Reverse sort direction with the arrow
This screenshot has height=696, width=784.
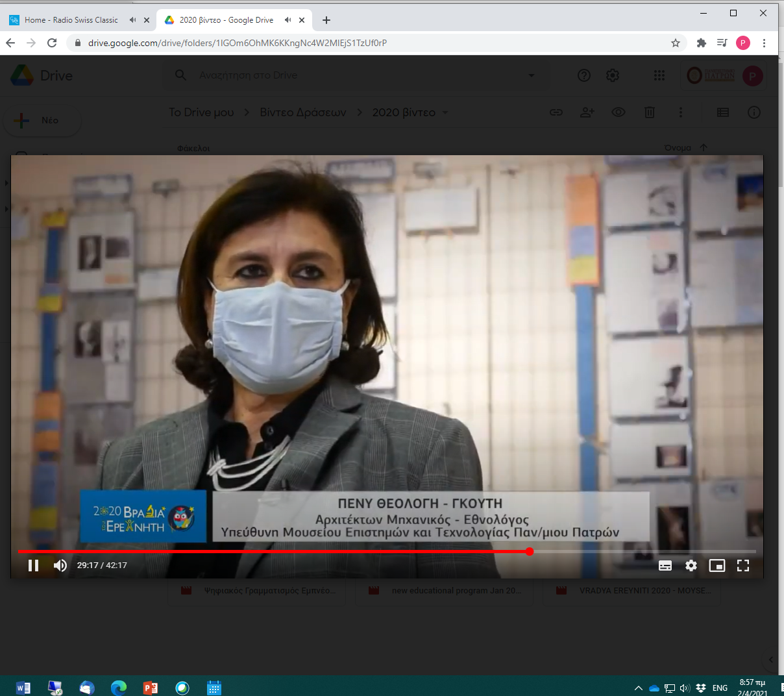pyautogui.click(x=704, y=148)
